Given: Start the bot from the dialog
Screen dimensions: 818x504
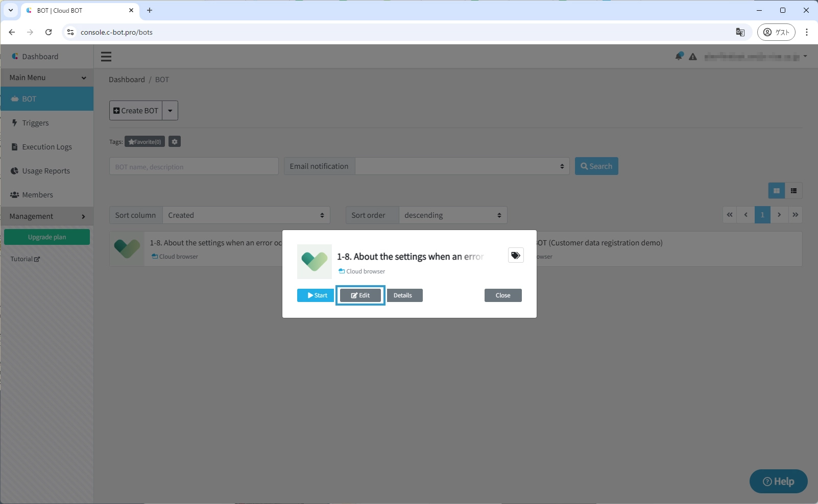Looking at the screenshot, I should (316, 295).
